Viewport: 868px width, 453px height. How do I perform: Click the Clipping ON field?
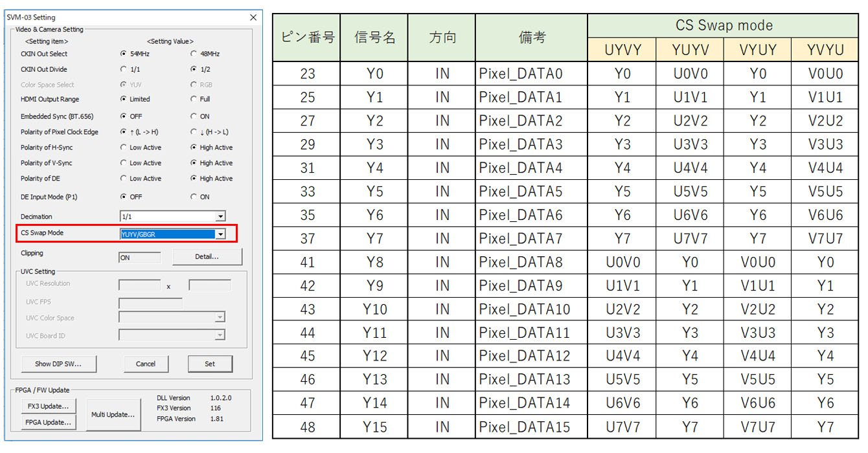139,258
